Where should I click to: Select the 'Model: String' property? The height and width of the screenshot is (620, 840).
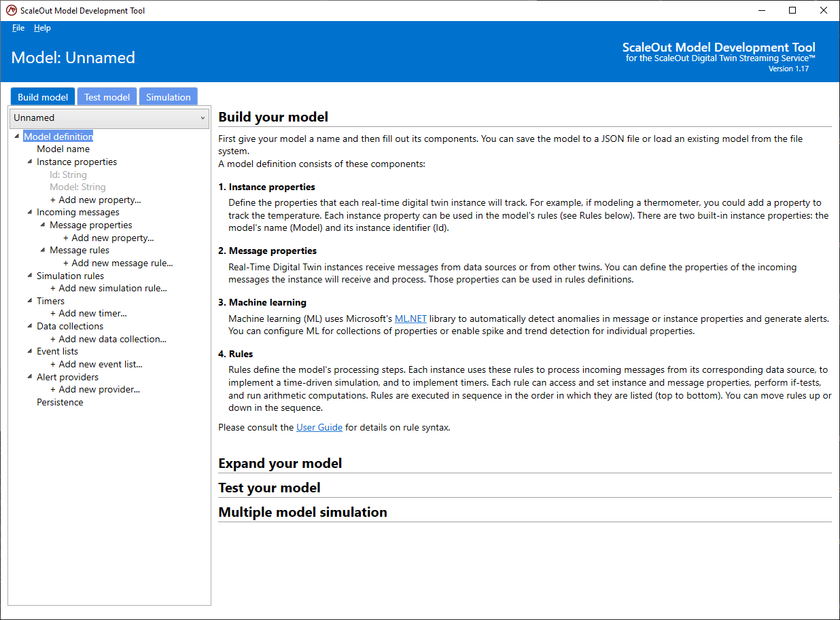(x=77, y=187)
